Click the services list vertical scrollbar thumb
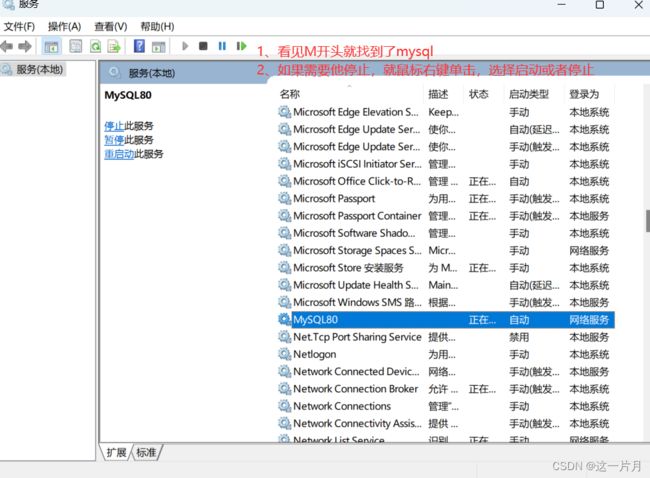Screen dimensions: 650x478 point(647,221)
